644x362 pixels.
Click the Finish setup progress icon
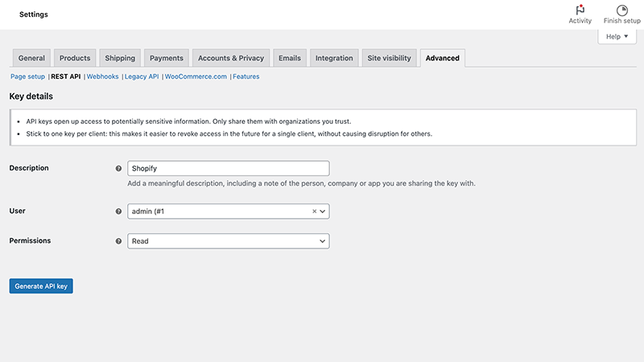point(621,10)
